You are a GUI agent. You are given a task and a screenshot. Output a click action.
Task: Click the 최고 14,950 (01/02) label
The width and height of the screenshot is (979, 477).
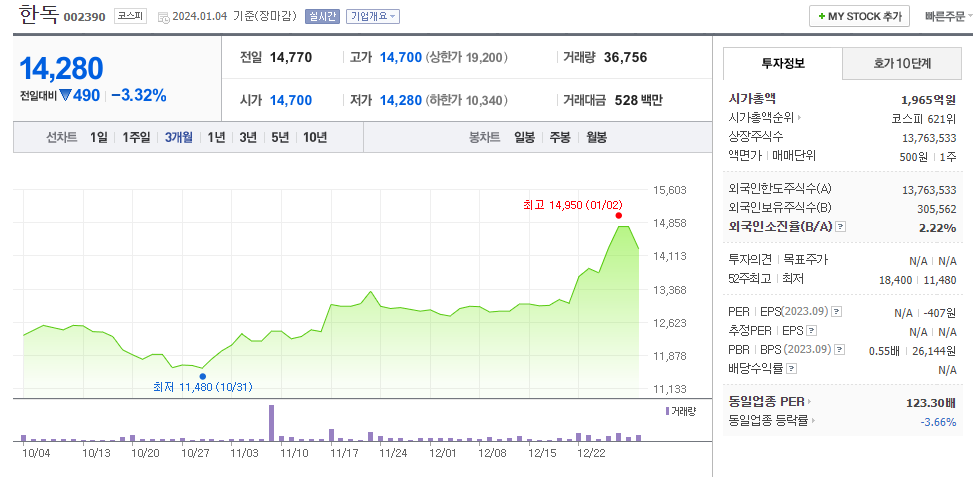[x=573, y=205]
